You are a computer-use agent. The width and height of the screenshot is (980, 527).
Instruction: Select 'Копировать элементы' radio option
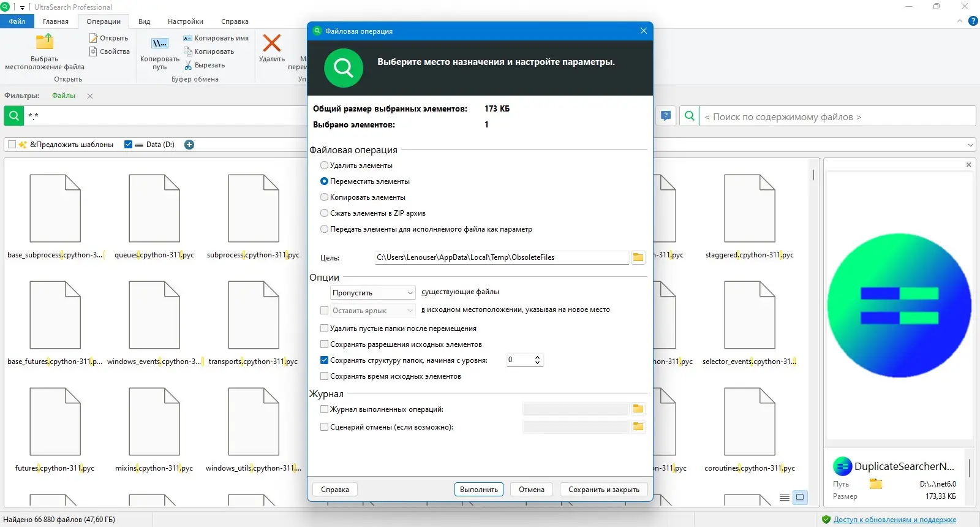325,197
